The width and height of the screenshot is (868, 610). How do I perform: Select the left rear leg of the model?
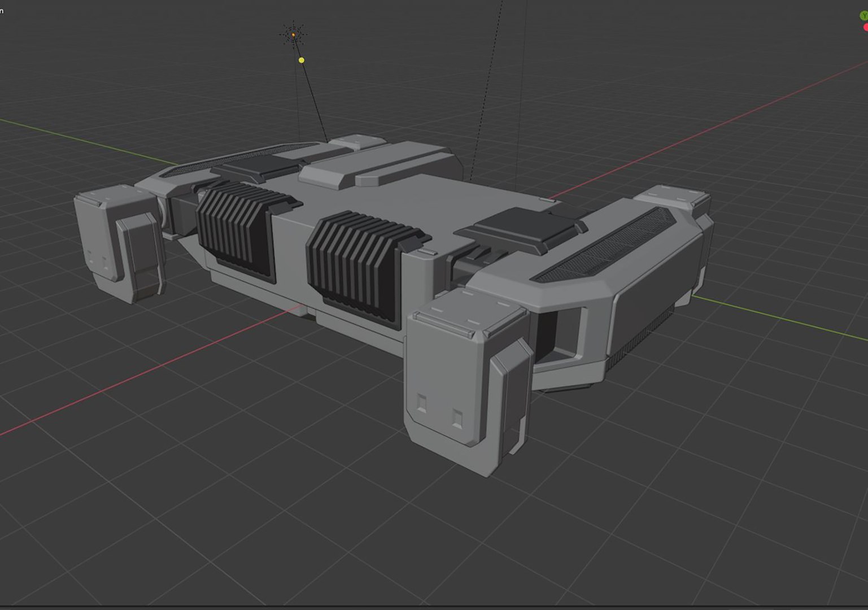(120, 243)
